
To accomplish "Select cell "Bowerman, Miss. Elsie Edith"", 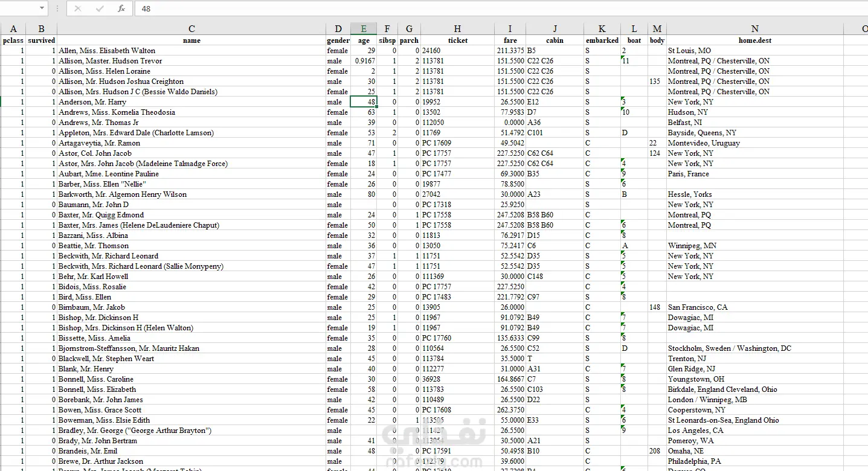I will (191, 420).
